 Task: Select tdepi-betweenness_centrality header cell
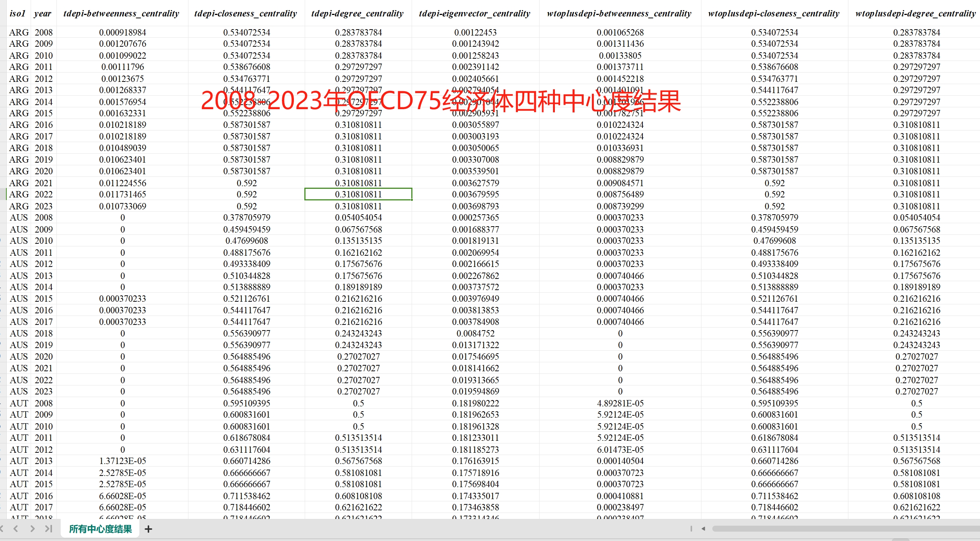tap(122, 14)
